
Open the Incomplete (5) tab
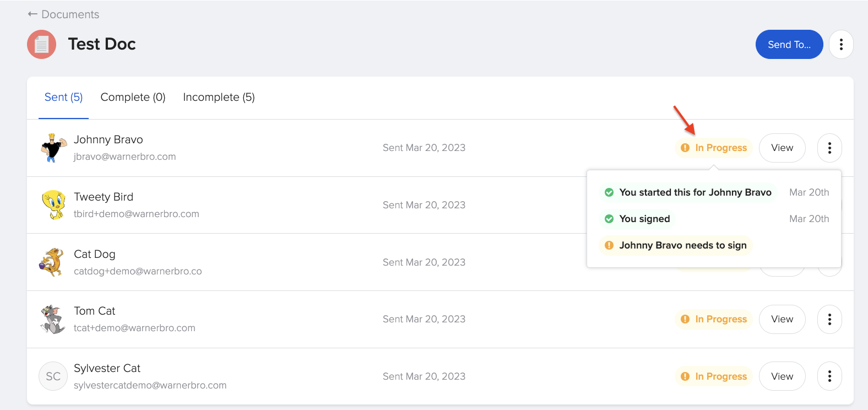[x=219, y=97]
